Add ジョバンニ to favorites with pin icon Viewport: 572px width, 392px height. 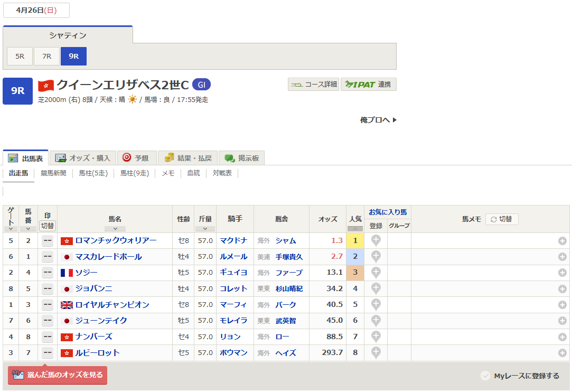coord(376,288)
